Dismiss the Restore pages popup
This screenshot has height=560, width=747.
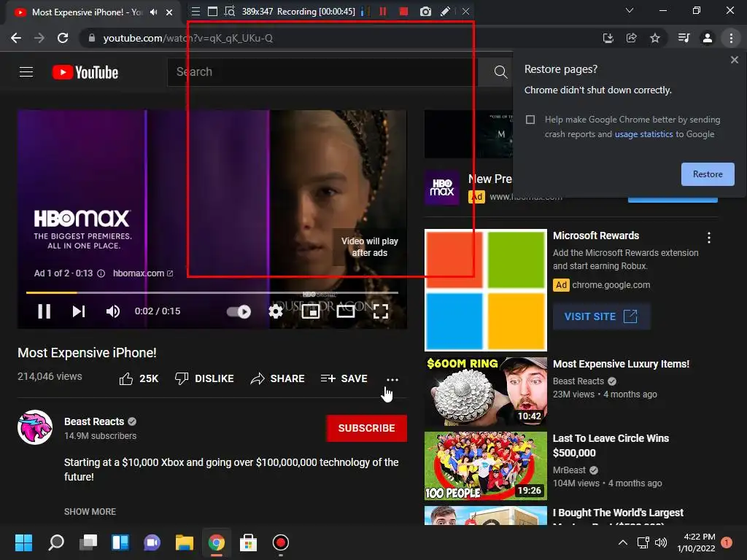click(x=734, y=60)
